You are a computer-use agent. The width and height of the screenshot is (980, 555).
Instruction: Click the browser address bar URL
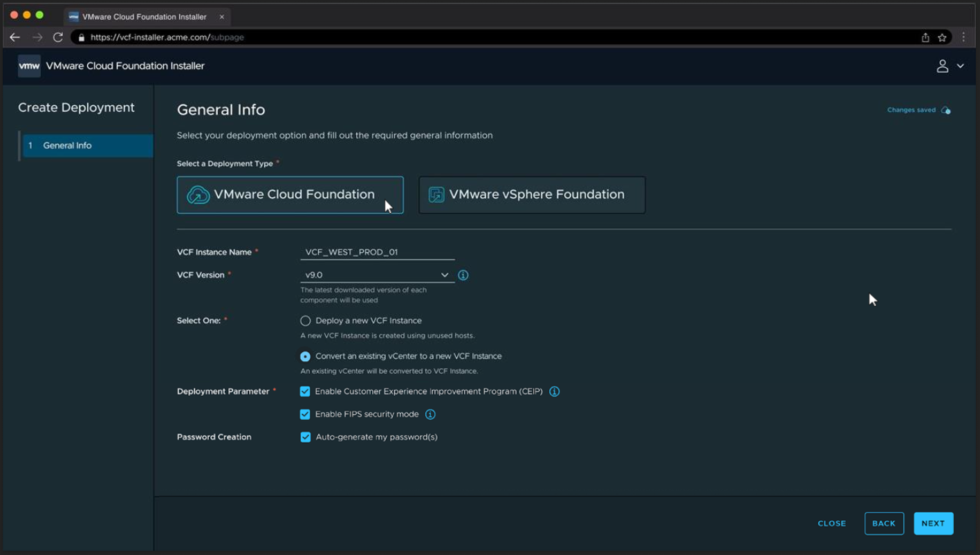pyautogui.click(x=167, y=37)
